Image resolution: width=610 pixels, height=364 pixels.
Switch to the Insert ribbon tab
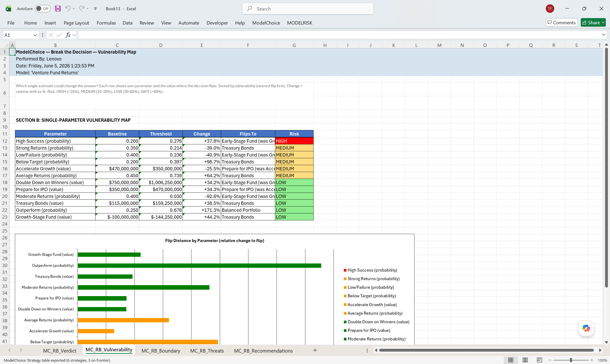pos(50,23)
